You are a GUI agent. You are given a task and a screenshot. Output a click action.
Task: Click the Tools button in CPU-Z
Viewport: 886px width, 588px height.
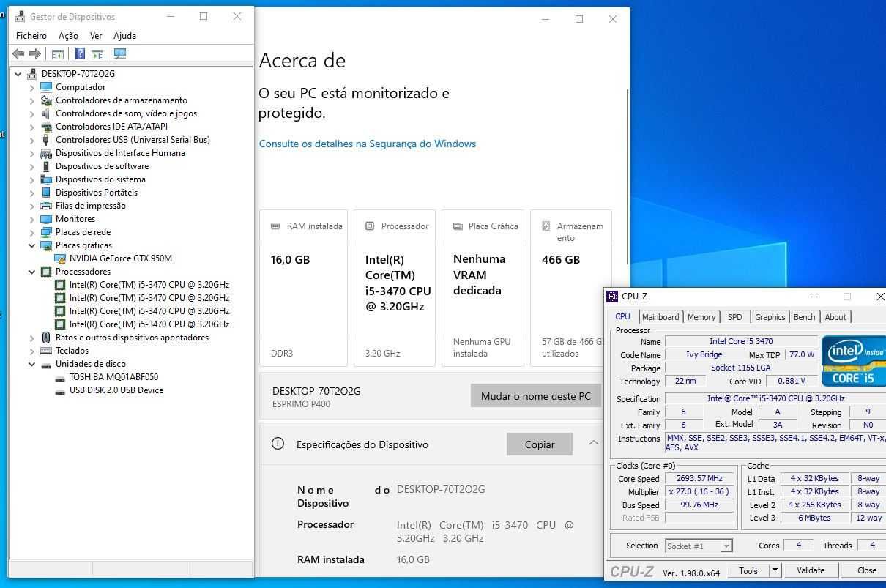(748, 570)
